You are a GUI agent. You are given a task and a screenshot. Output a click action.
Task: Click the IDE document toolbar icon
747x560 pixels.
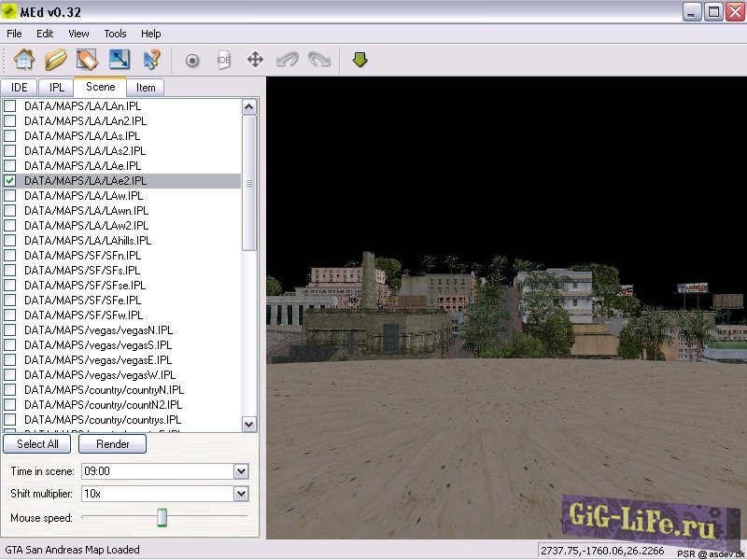(222, 59)
